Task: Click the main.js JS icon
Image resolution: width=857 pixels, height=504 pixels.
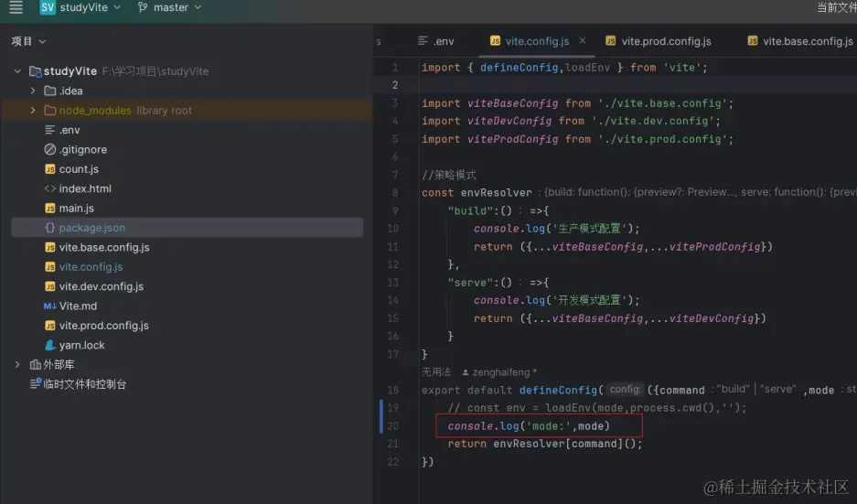Action: pos(49,209)
